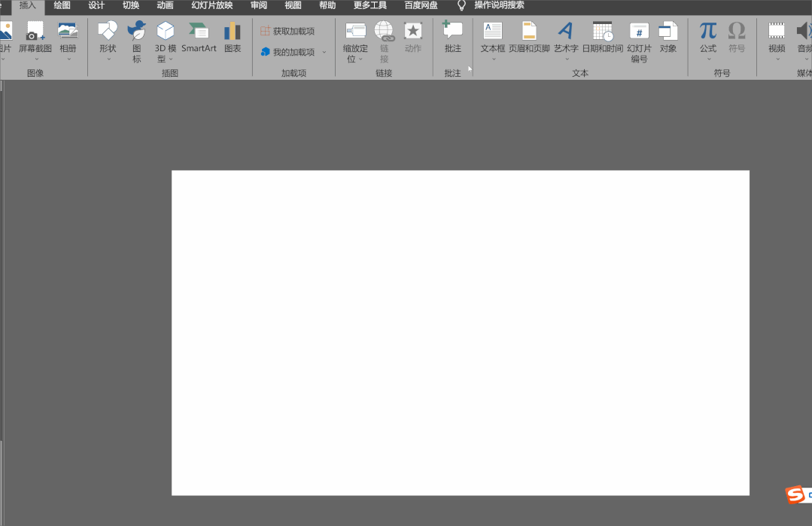Switch to the 设计 (Design) tab
The width and height of the screenshot is (812, 526).
tap(96, 5)
